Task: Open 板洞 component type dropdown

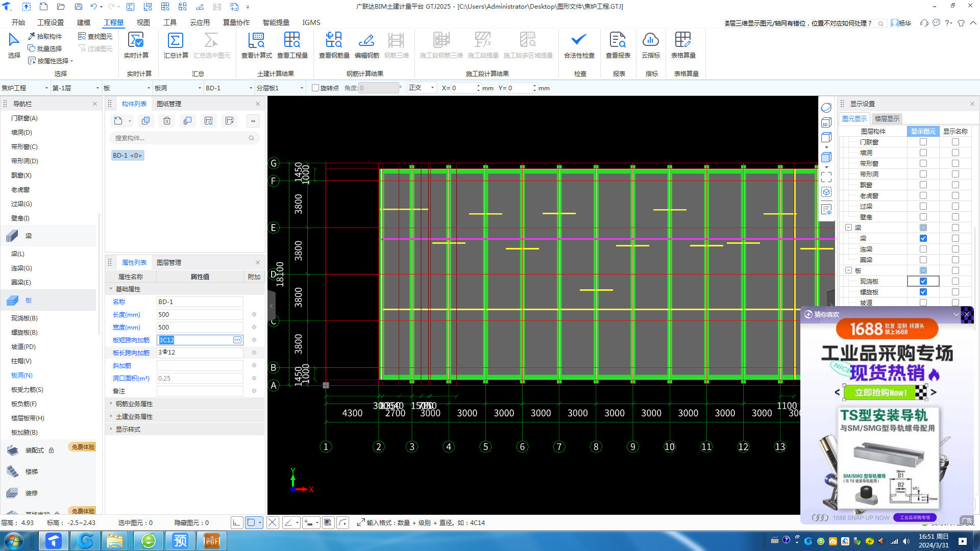Action: [178, 88]
